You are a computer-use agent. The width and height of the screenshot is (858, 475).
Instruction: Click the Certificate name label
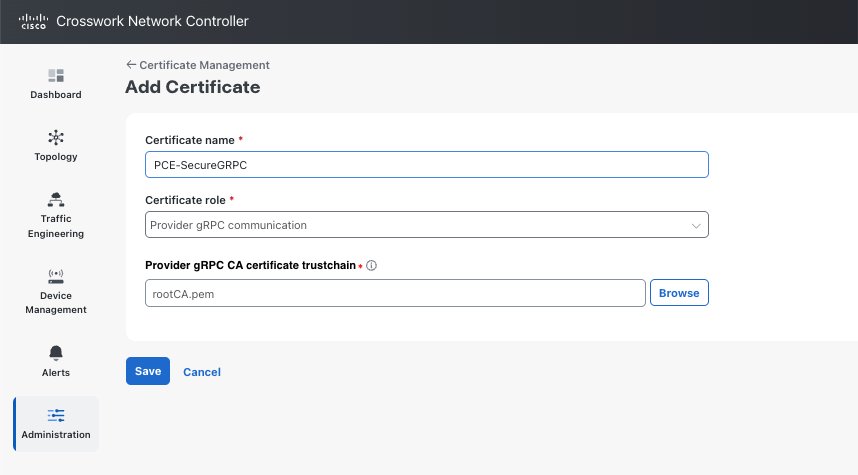pyautogui.click(x=190, y=140)
